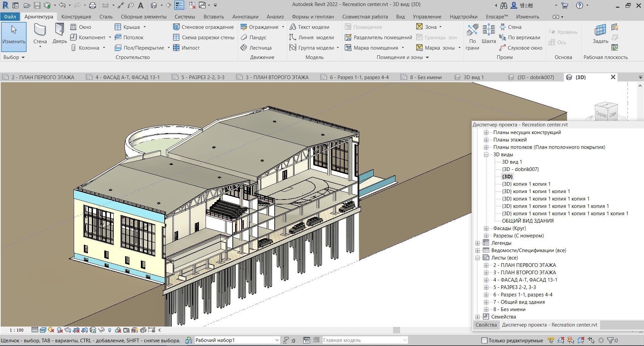This screenshot has width=644, height=346.
Task: Click the Задать work plane tool
Action: 600,34
